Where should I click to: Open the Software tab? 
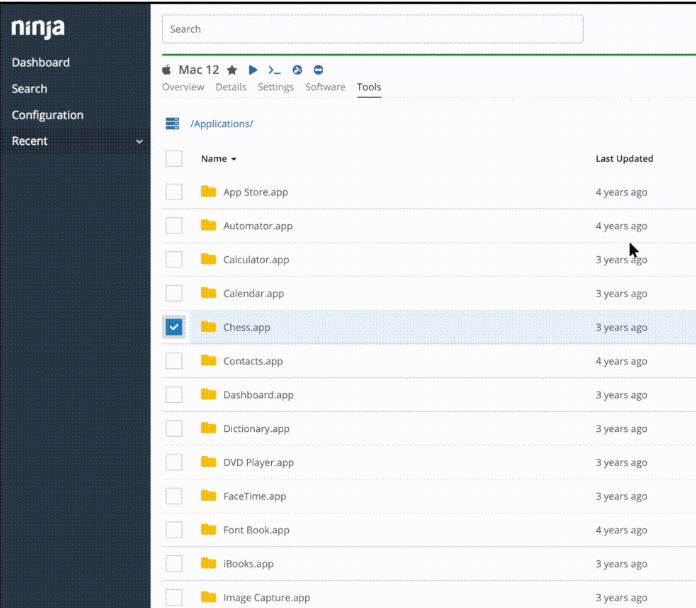click(325, 87)
